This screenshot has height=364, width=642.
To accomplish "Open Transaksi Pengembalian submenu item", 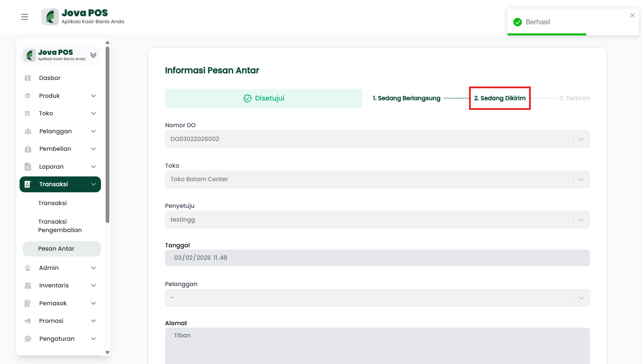I will 60,226.
